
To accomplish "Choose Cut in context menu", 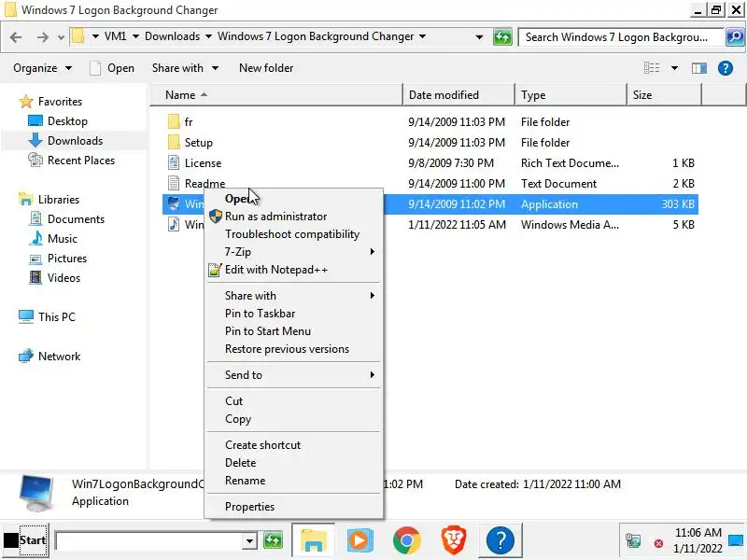I will 293,401.
